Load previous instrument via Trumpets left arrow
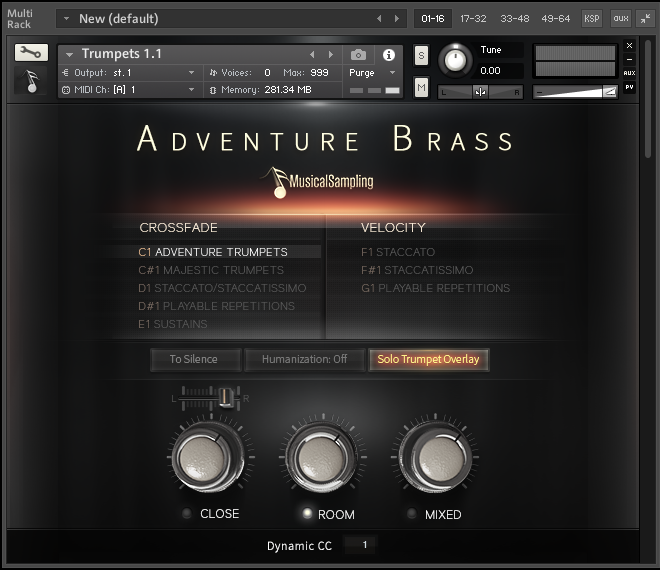 [312, 54]
